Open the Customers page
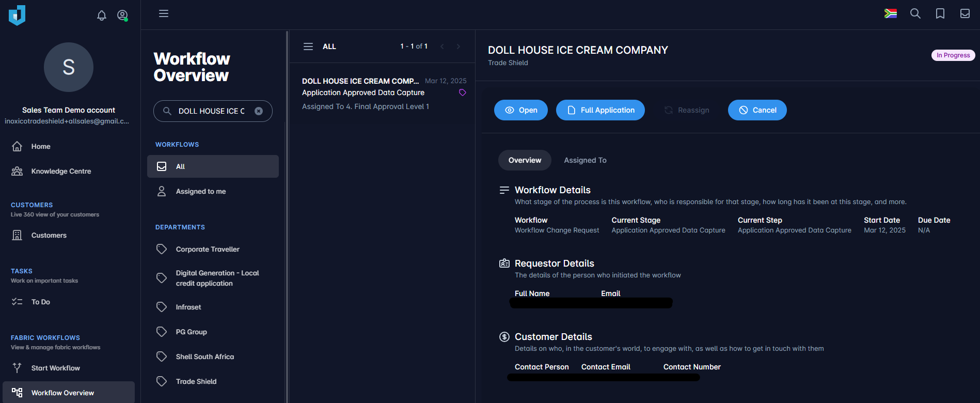 (69, 235)
